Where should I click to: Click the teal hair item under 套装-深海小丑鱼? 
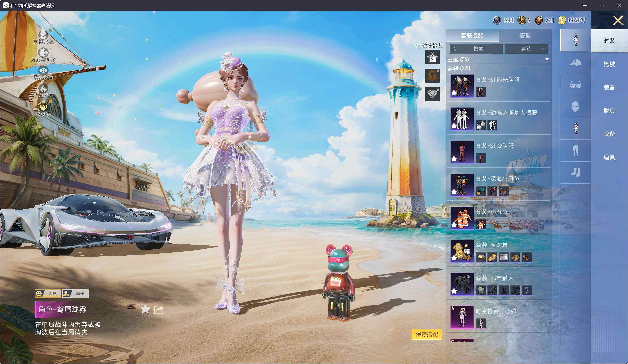click(480, 191)
